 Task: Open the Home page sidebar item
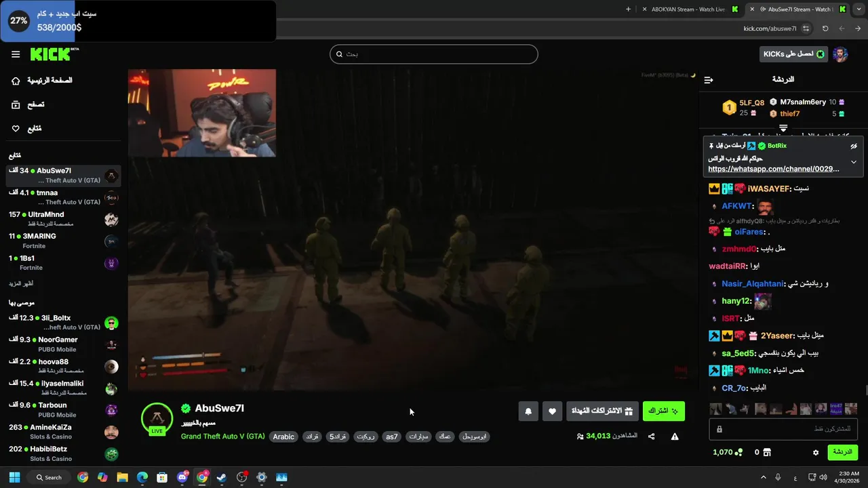pos(42,81)
